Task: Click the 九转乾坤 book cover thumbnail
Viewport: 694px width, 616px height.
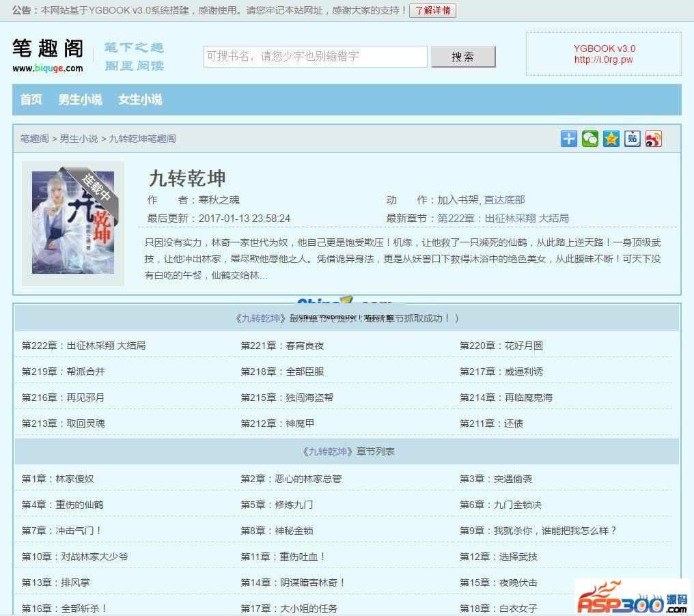Action: 73,223
